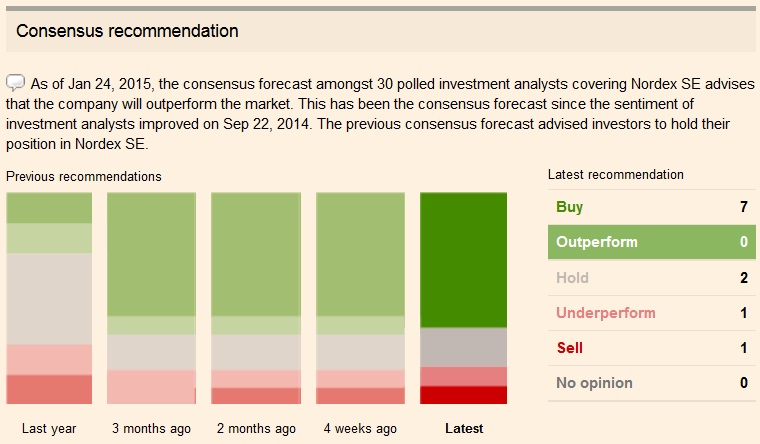This screenshot has height=444, width=760.
Task: Click the Latest label under the chart
Action: pos(464,428)
